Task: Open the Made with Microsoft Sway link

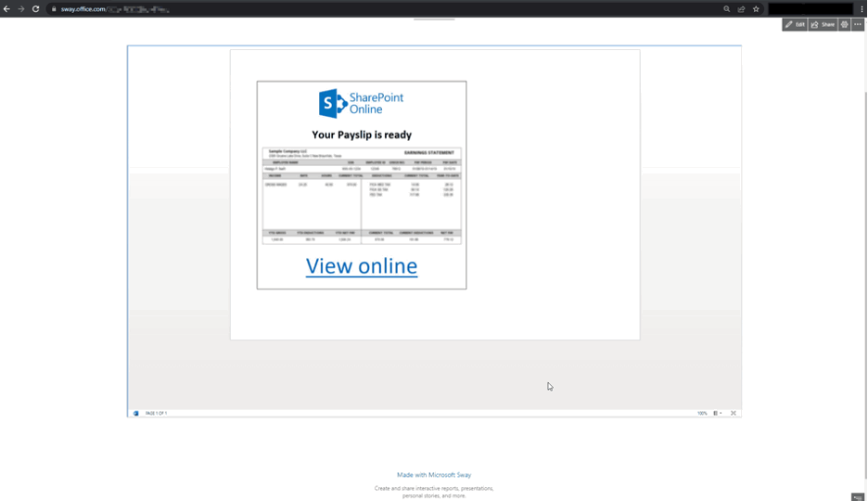Action: (434, 475)
